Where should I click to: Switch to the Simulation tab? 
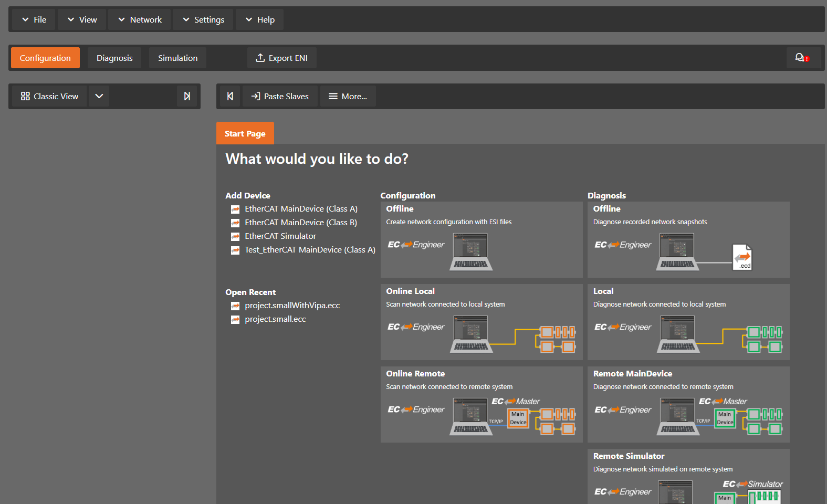pos(177,58)
